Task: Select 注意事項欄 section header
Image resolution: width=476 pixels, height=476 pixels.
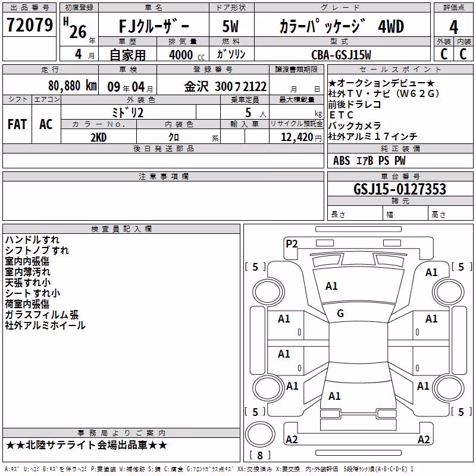Action: click(x=163, y=176)
